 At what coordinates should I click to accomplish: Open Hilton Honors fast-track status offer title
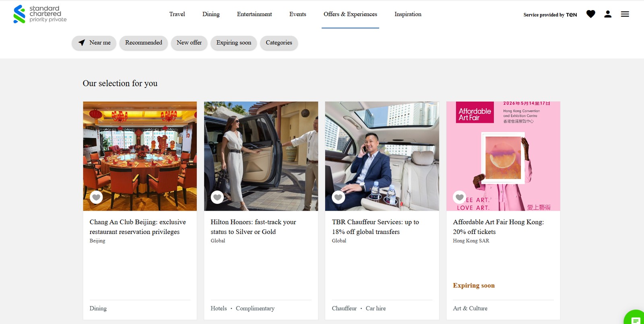pyautogui.click(x=253, y=227)
